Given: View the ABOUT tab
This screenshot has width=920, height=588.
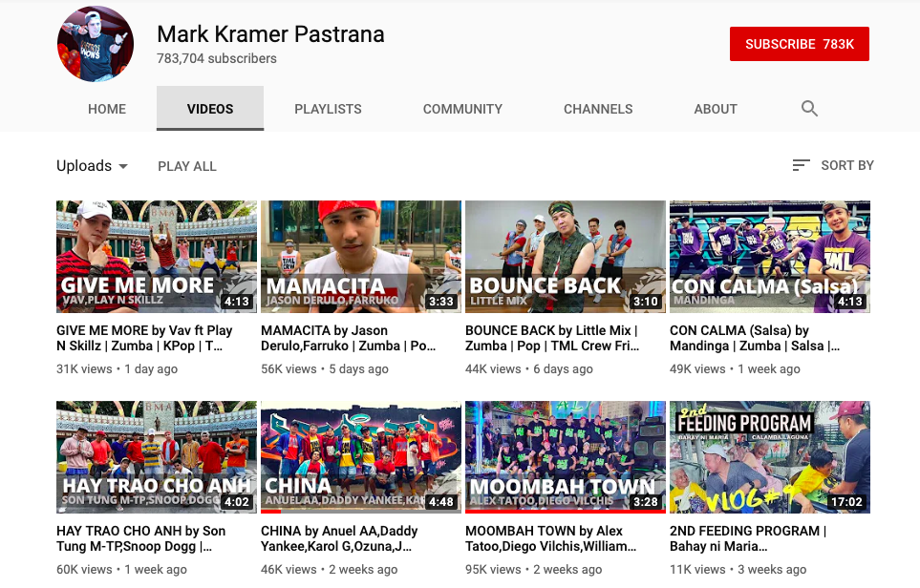Looking at the screenshot, I should click(716, 109).
